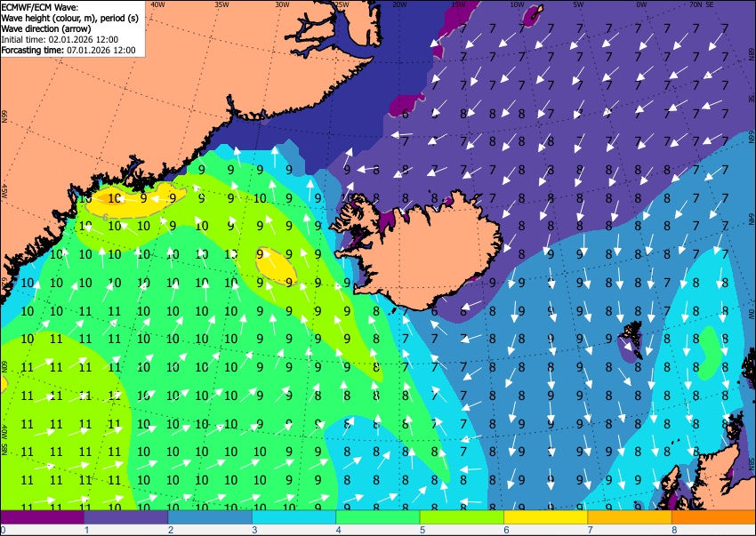This screenshot has height=536, width=756.
Task: Click the 10W longitude label
Action: click(517, 4)
